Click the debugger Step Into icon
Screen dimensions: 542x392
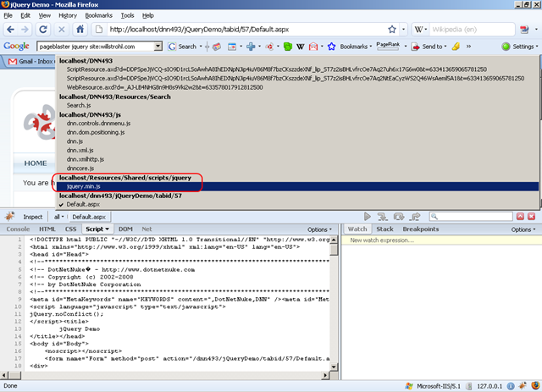(x=382, y=217)
